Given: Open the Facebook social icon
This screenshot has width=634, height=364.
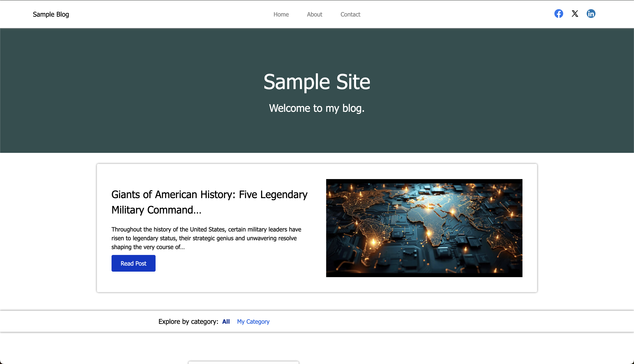Looking at the screenshot, I should pos(558,14).
